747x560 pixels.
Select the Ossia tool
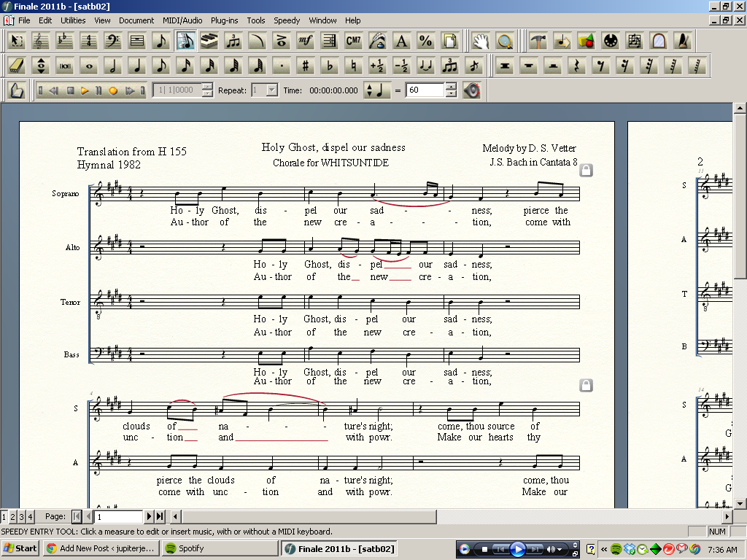(635, 41)
